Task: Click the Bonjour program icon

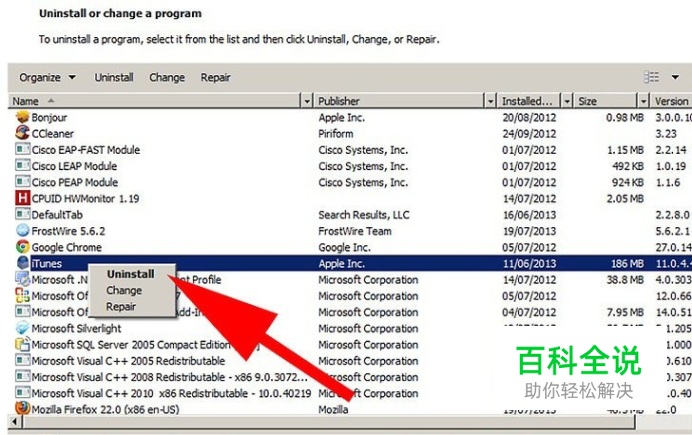Action: tap(22, 117)
